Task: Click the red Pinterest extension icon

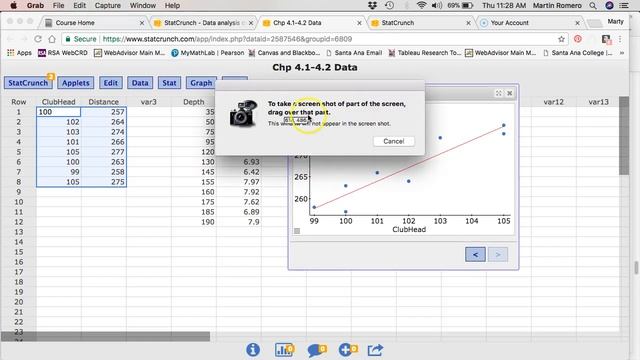Action: 578,39
